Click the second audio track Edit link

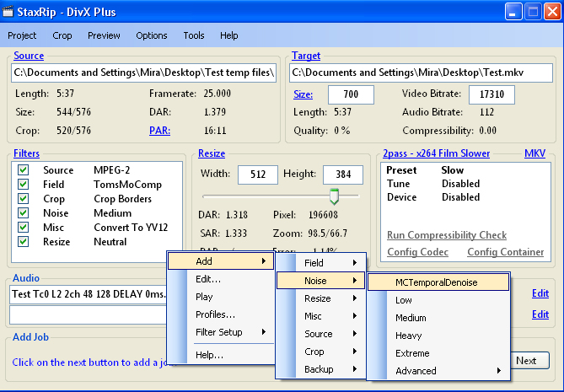pyautogui.click(x=540, y=314)
